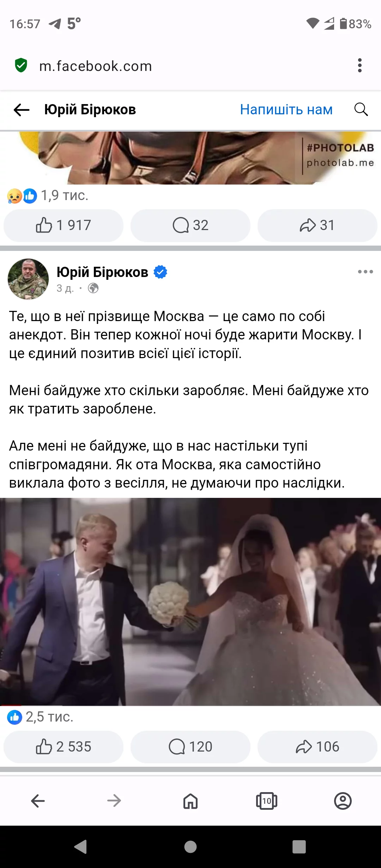381x868 pixels.
Task: View reactions list showing 2,5 тис.
Action: pos(40,717)
